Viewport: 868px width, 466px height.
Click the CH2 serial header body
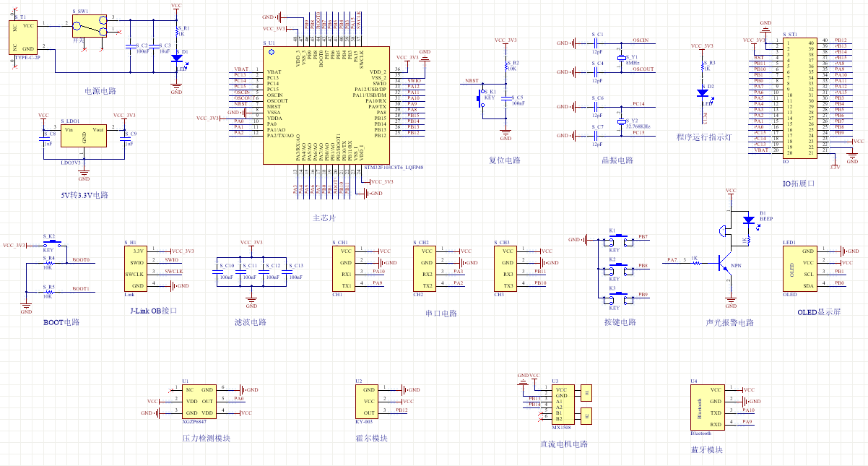click(426, 268)
